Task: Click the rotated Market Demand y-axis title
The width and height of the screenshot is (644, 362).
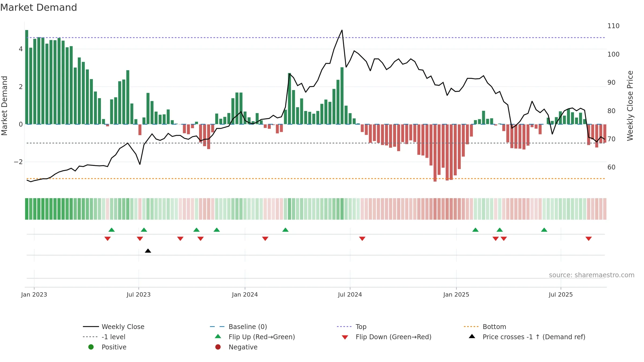Action: pos(4,106)
